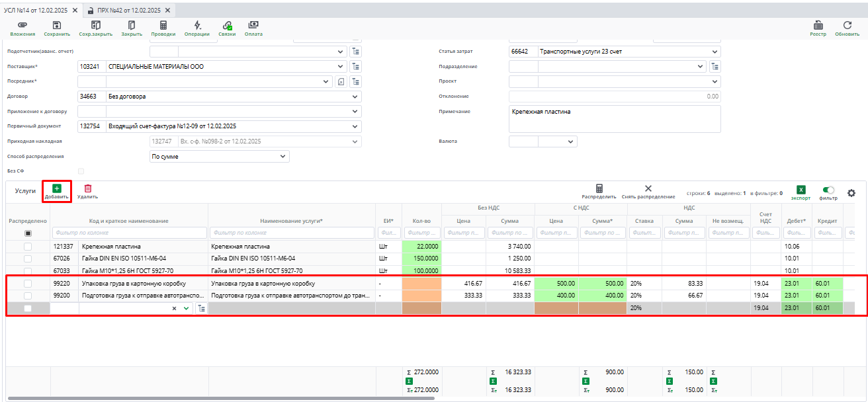Toggle the фильтр switch
This screenshot has width=868, height=402.
[828, 190]
